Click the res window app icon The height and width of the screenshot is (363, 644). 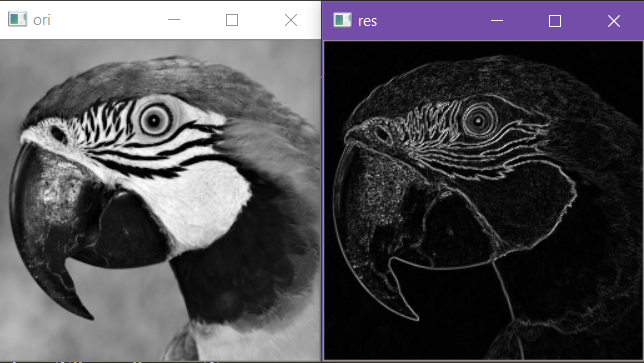click(342, 20)
